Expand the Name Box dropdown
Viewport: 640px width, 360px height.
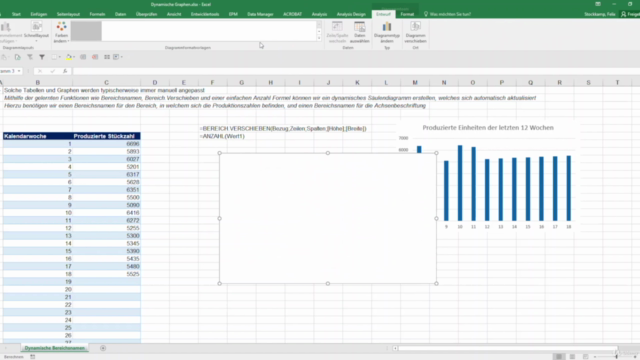click(x=19, y=71)
